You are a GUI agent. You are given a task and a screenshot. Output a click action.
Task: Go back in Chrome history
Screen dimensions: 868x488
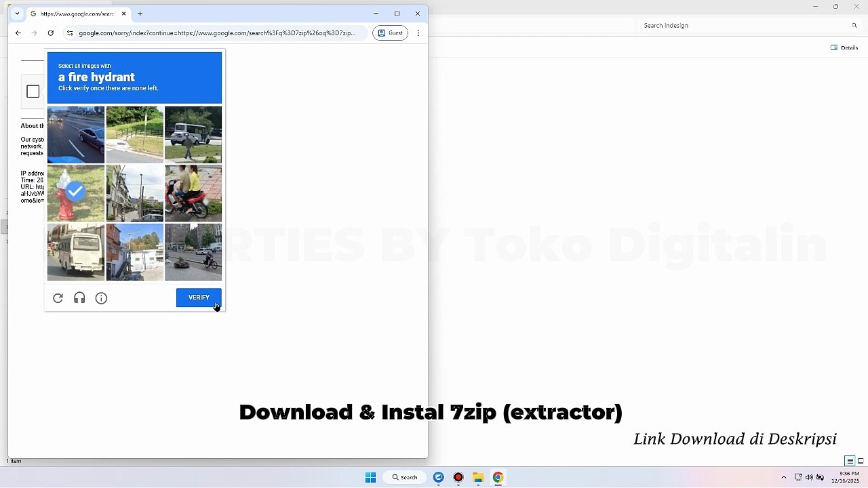18,33
